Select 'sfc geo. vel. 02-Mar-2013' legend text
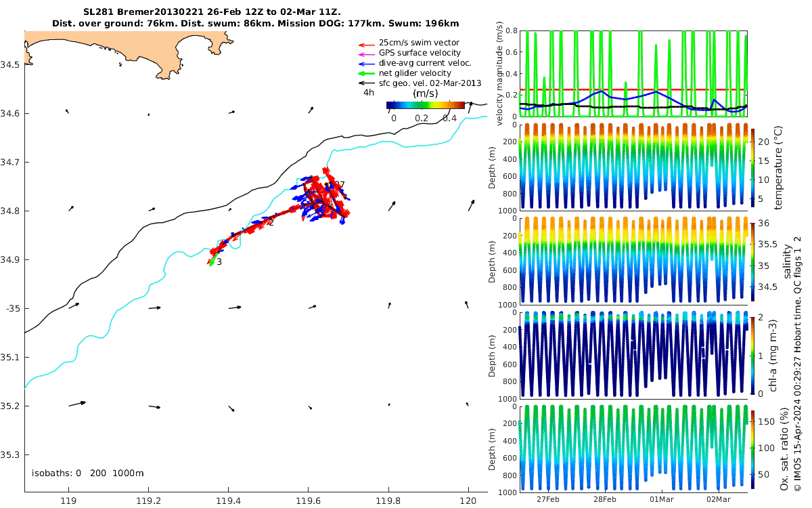 [430, 83]
